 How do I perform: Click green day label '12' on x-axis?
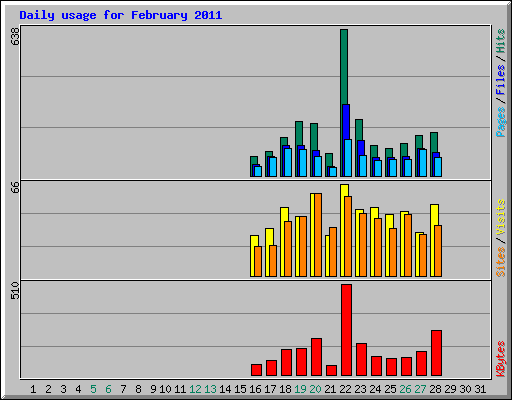pyautogui.click(x=195, y=389)
